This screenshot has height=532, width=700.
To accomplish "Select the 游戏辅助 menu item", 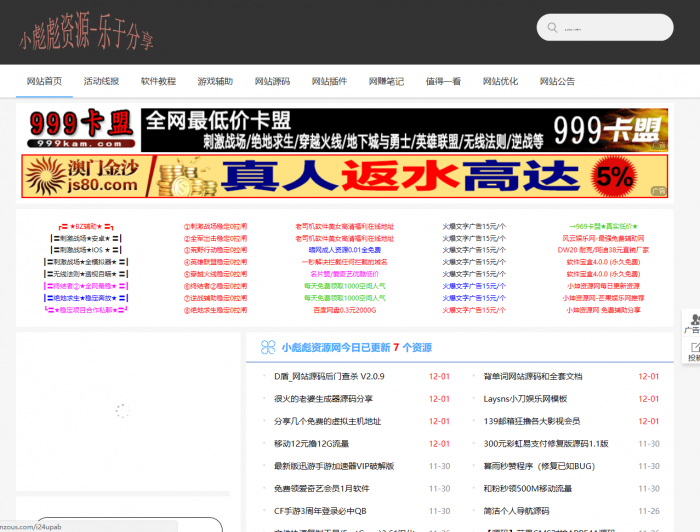I will (x=215, y=81).
